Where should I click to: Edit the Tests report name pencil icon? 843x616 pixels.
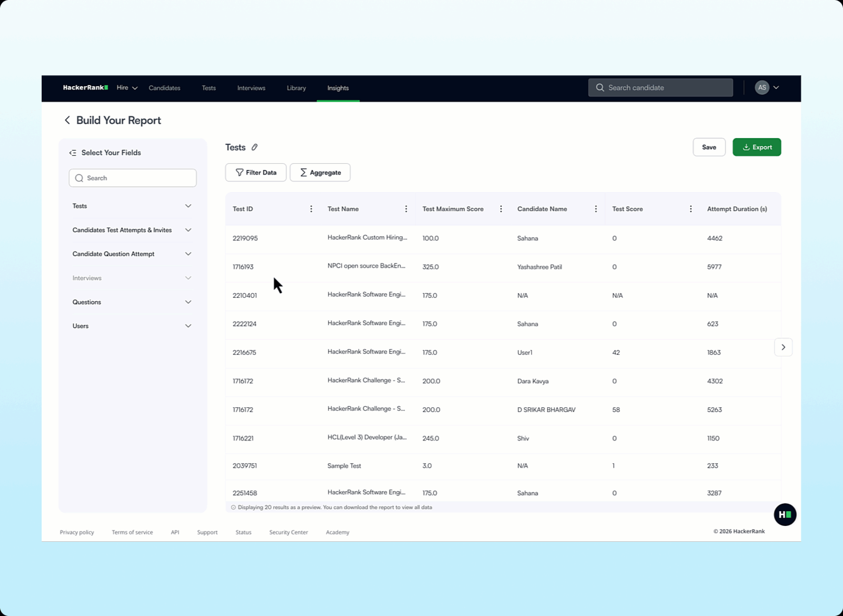coord(254,147)
